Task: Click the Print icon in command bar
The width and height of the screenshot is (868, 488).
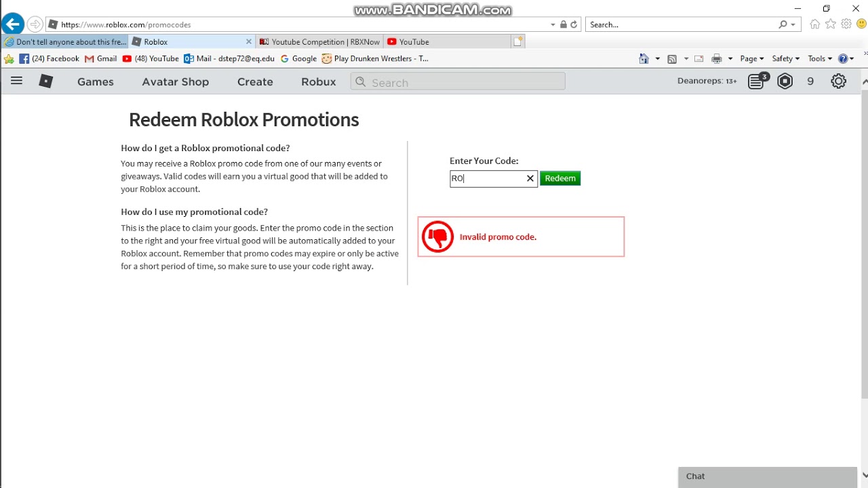Action: [717, 59]
